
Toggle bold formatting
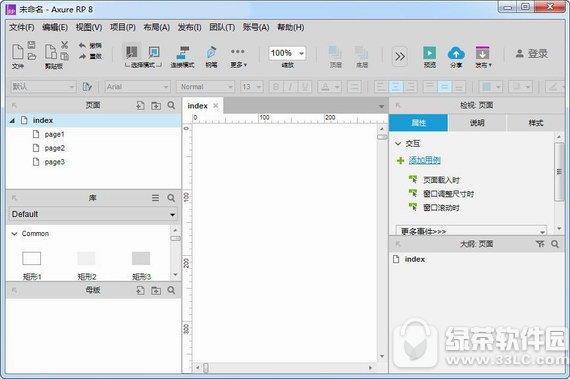(276, 87)
